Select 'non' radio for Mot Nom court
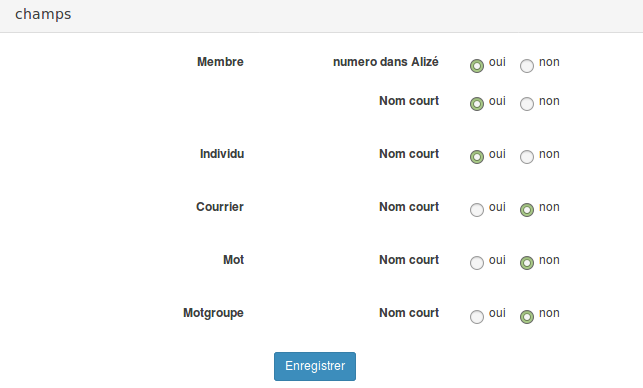This screenshot has height=388, width=643. pyautogui.click(x=527, y=262)
